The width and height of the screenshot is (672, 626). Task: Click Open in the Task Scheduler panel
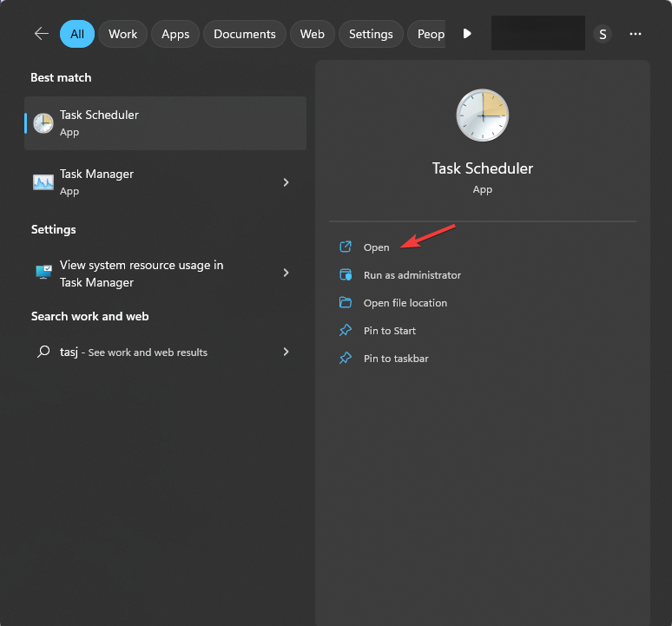pyautogui.click(x=376, y=247)
